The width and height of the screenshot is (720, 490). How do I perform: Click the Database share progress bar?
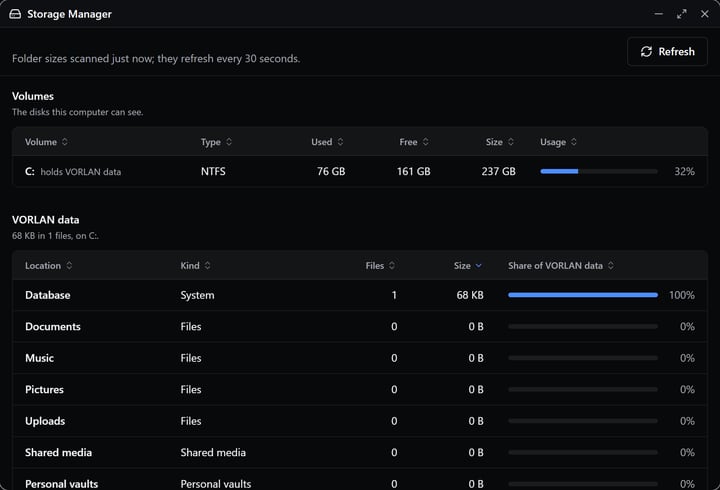pos(583,295)
